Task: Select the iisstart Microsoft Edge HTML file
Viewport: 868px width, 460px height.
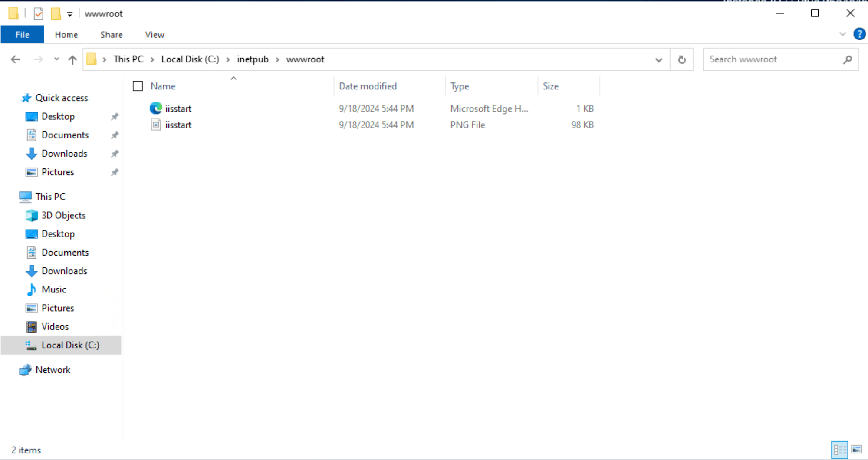Action: point(178,108)
